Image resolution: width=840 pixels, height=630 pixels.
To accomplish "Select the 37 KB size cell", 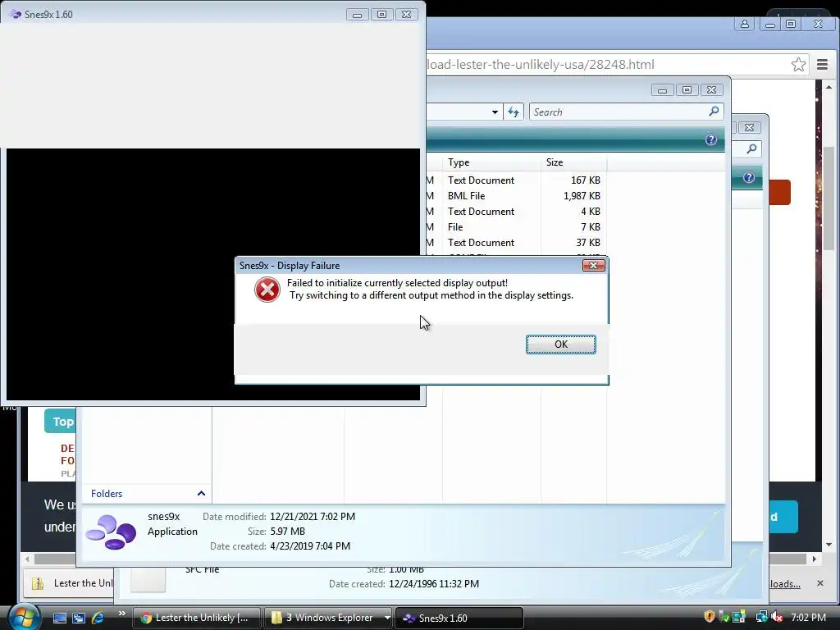I will point(587,243).
